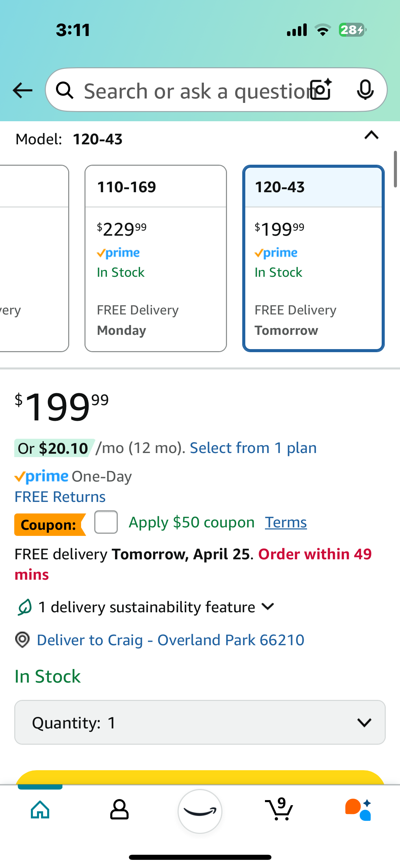The image size is (400, 868).
Task: Expand delivery sustainability feature details
Action: 268,607
